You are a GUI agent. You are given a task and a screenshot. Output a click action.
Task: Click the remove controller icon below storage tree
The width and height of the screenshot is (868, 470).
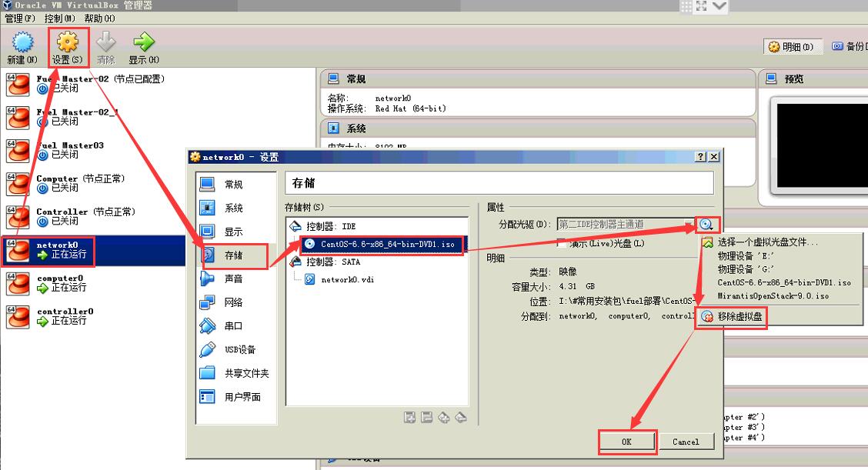coord(427,418)
